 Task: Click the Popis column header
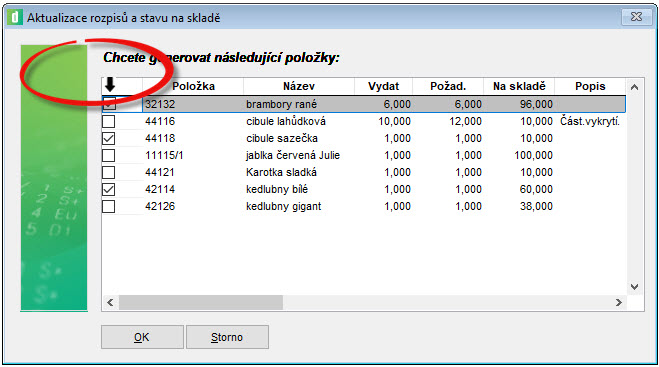590,86
